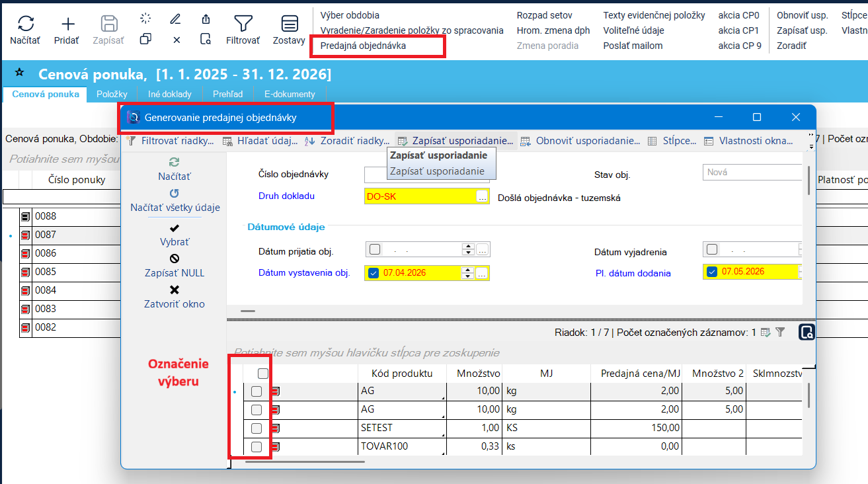Click Zatvoriť okno X icon
868x484 pixels.
pos(175,290)
